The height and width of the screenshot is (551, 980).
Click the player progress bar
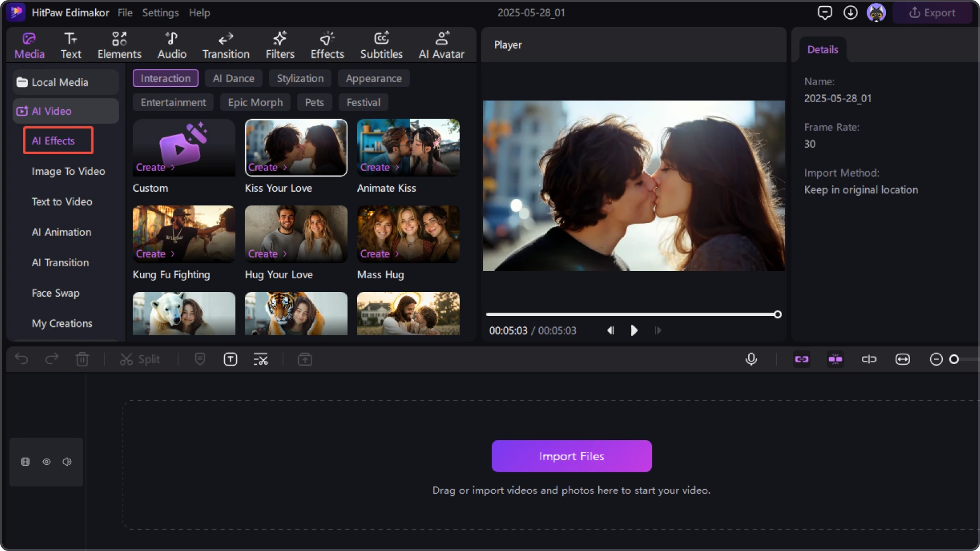pos(633,314)
